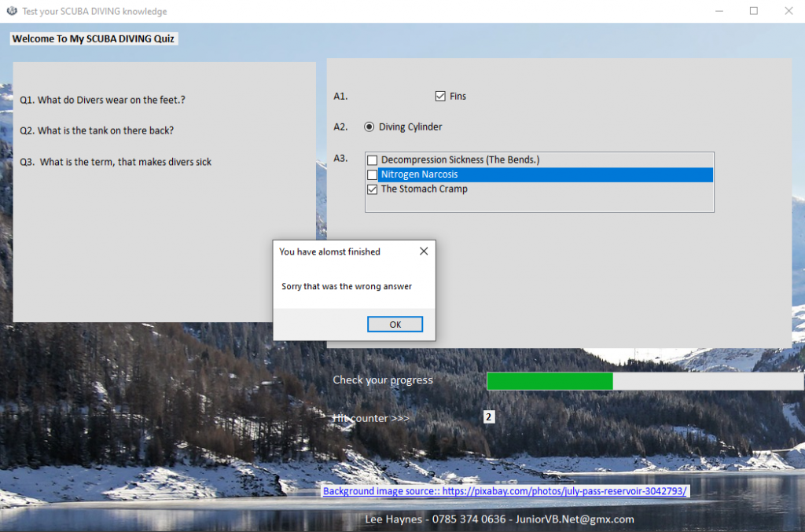Check Decompression Sickness (The Bends.) option
Screen dimensions: 805x532
373,160
